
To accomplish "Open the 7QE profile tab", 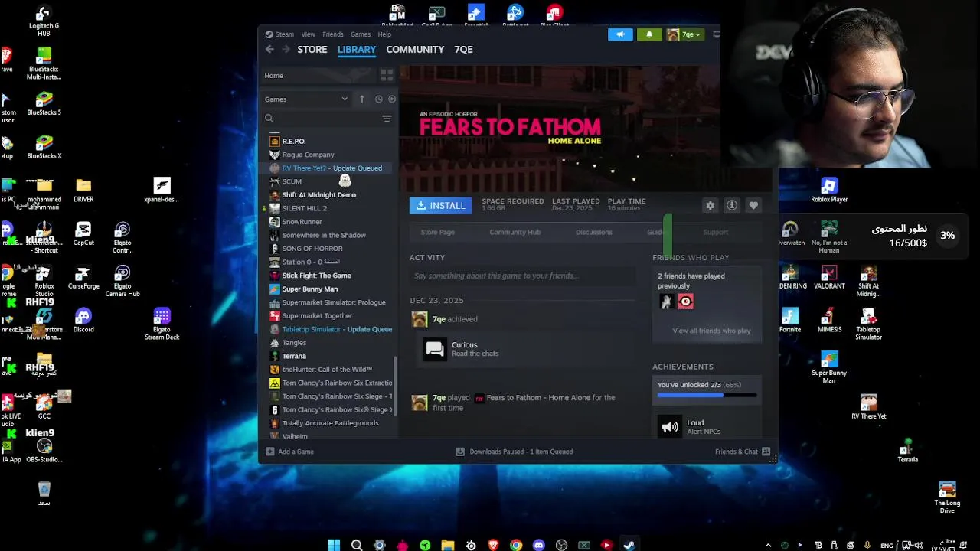I will click(x=463, y=49).
